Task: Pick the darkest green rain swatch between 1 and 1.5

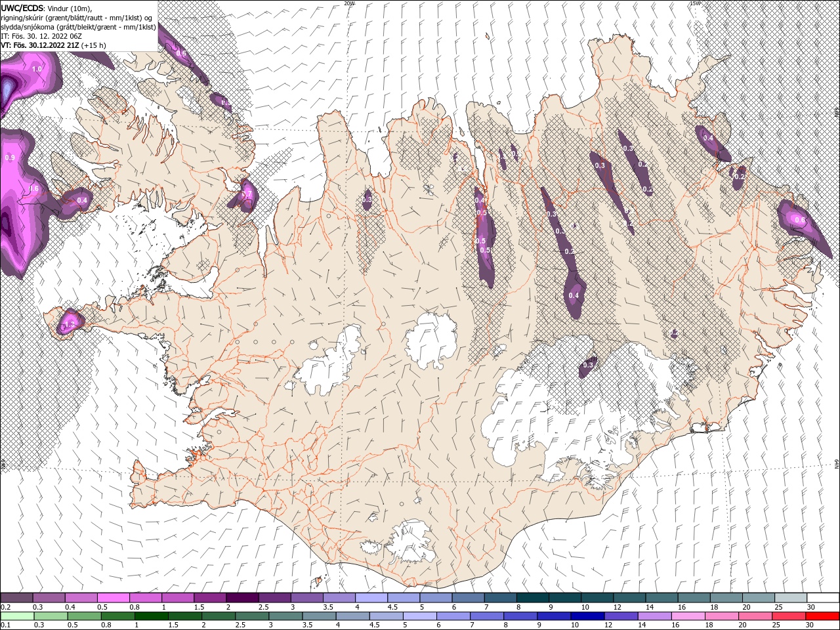Action: point(152,616)
